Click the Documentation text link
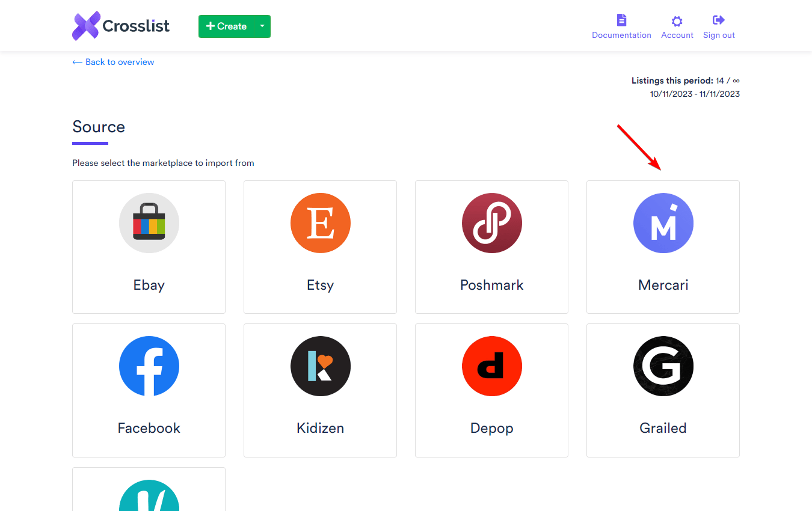812x511 pixels. click(x=622, y=35)
